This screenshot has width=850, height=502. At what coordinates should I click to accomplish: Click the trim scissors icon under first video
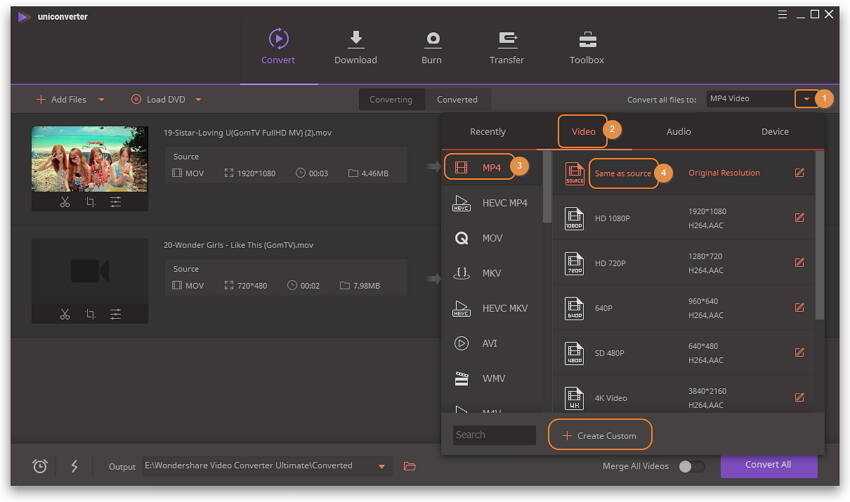click(65, 202)
